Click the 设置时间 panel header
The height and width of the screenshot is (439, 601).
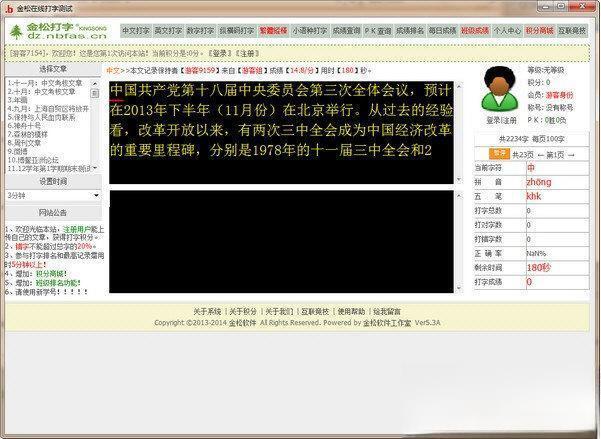coord(53,181)
